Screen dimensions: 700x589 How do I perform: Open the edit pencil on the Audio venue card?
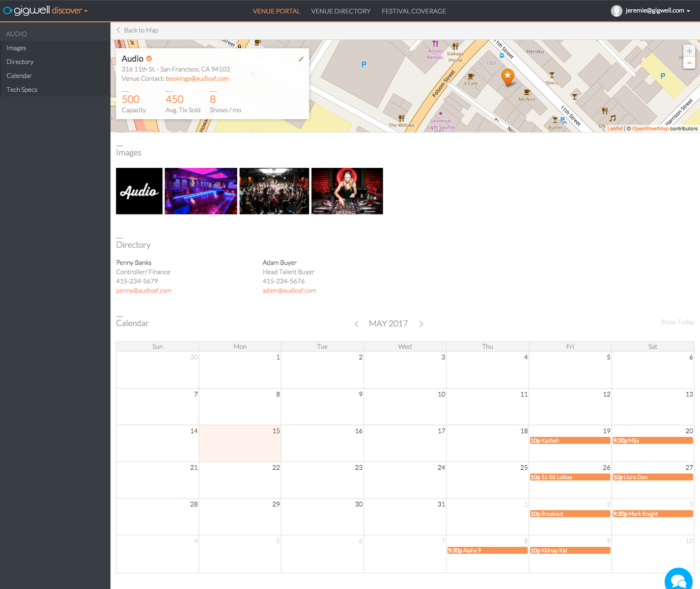tap(301, 59)
